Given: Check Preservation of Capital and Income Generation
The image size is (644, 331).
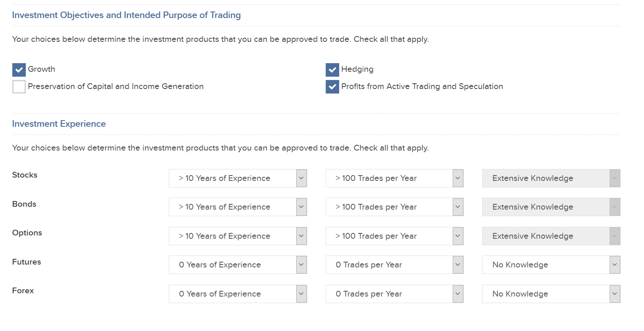Looking at the screenshot, I should (x=19, y=87).
